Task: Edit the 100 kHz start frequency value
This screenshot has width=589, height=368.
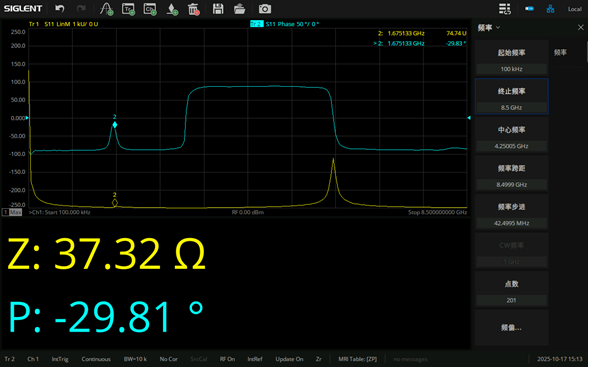Action: point(511,69)
